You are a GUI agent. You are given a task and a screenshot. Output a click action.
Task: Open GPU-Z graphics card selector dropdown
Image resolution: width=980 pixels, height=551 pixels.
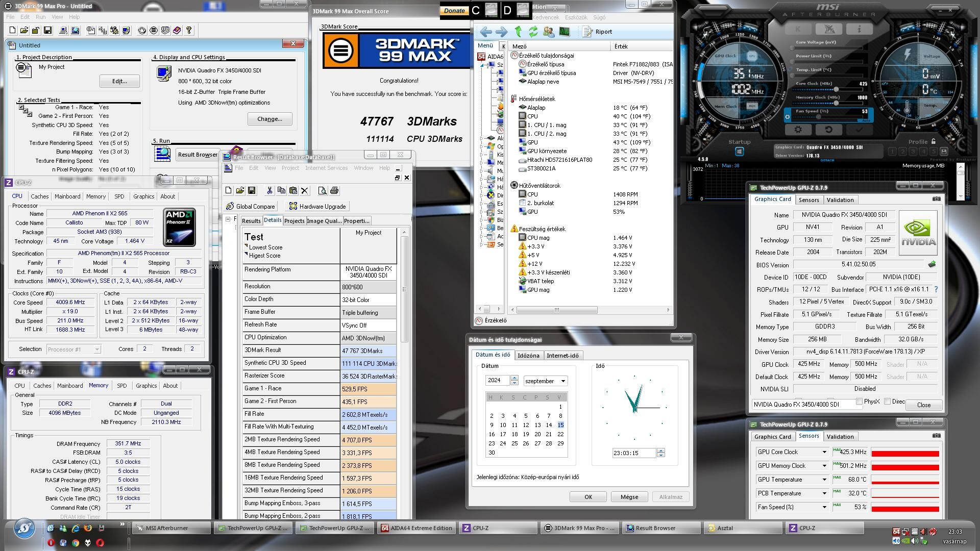click(805, 405)
